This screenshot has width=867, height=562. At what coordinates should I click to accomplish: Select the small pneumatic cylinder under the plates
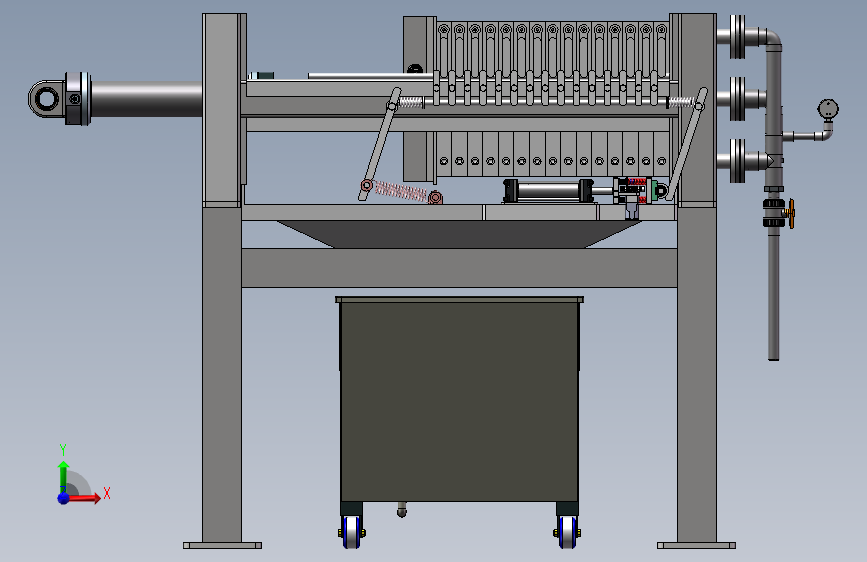pos(549,191)
